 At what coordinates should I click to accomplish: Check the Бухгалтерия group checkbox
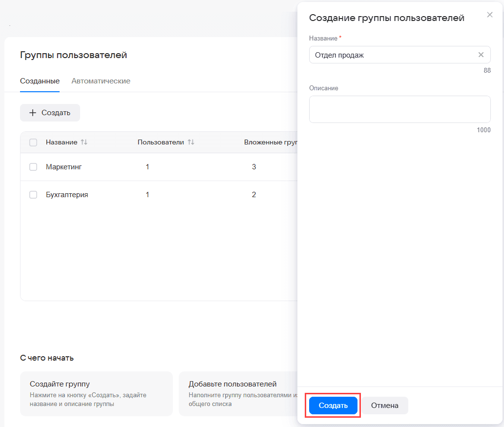point(33,195)
